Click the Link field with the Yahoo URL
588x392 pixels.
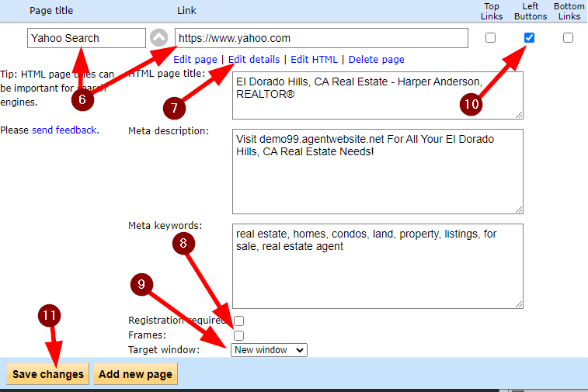[321, 38]
